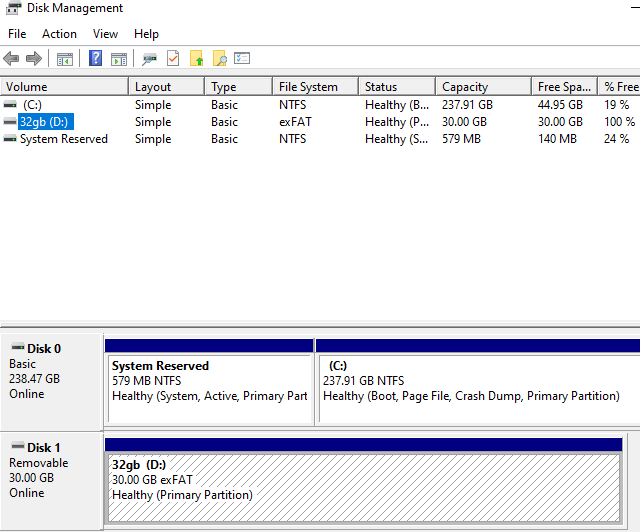Sort by the % Free column header
This screenshot has height=532, width=640.
coord(619,87)
